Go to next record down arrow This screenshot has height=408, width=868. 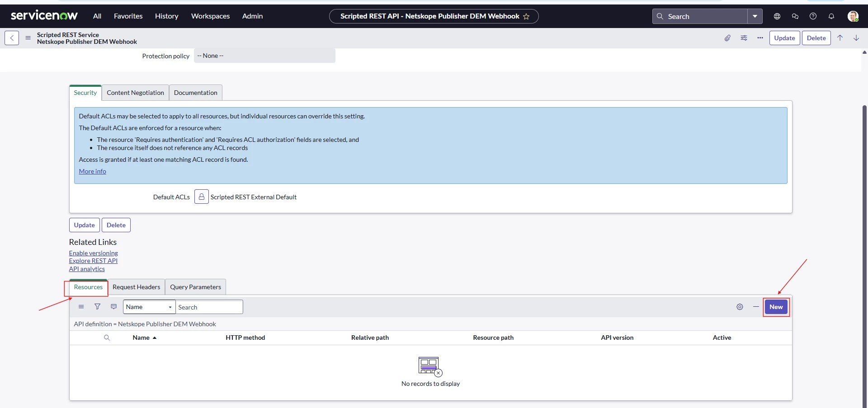[x=856, y=38]
